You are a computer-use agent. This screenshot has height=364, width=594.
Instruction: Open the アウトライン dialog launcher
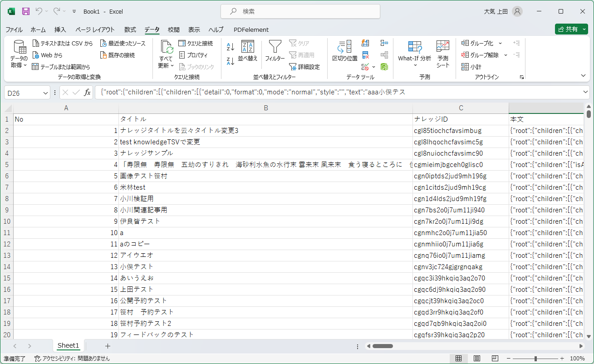pyautogui.click(x=522, y=77)
